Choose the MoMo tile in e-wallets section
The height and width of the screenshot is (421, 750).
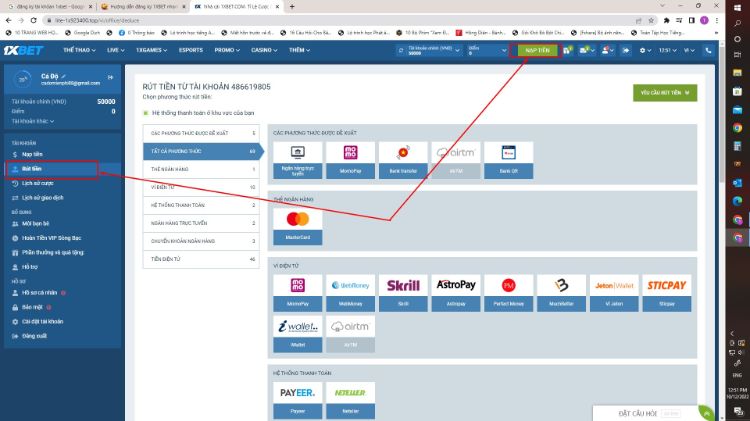point(298,293)
